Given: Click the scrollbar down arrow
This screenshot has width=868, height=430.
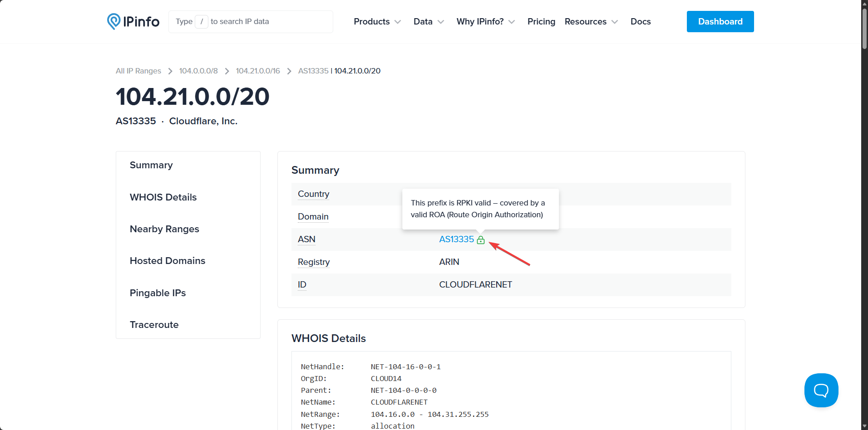Looking at the screenshot, I should pyautogui.click(x=864, y=426).
